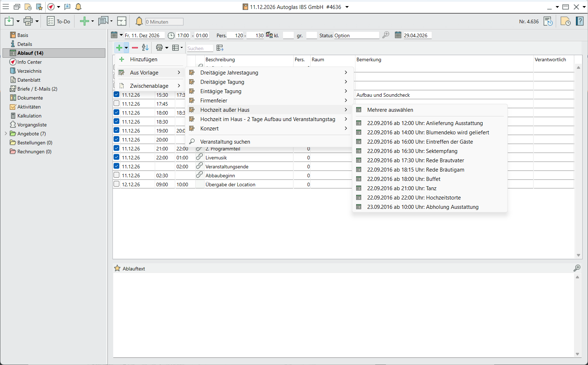Click the magnifier icon next to Ablauftext
Screen dimensions: 588x365
577,268
